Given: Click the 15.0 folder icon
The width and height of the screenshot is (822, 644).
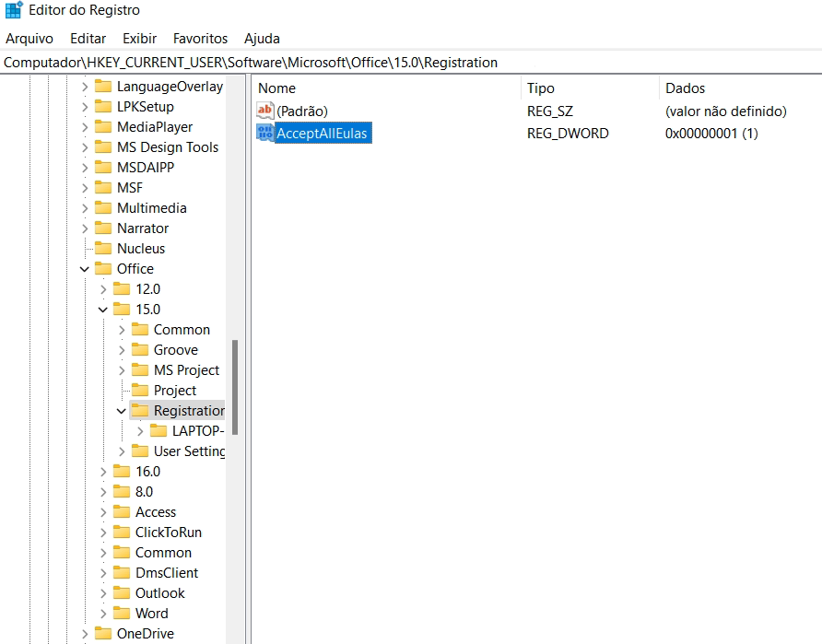Looking at the screenshot, I should tap(122, 310).
